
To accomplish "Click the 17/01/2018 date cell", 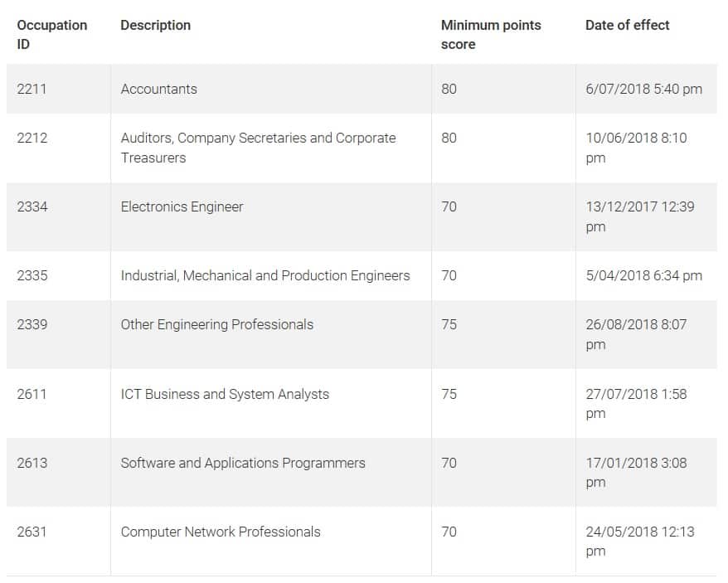I will (x=636, y=473).
